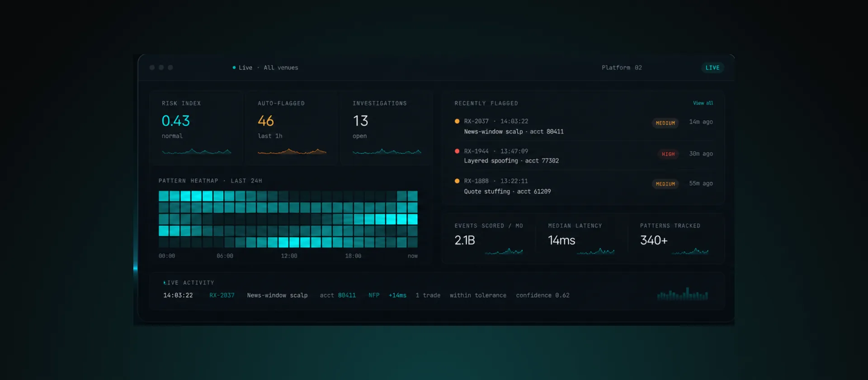
Task: Click 14:03:22 timestamp in Live Activity
Action: tap(178, 295)
